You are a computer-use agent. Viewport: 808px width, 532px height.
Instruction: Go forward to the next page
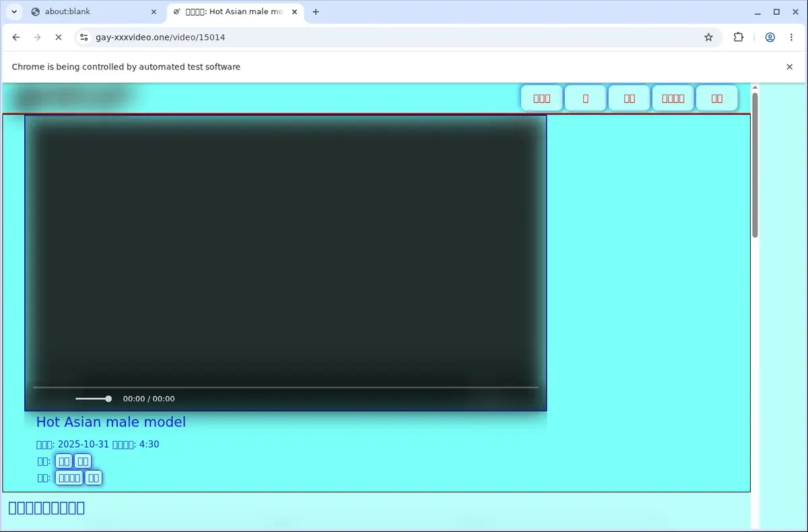tap(37, 37)
